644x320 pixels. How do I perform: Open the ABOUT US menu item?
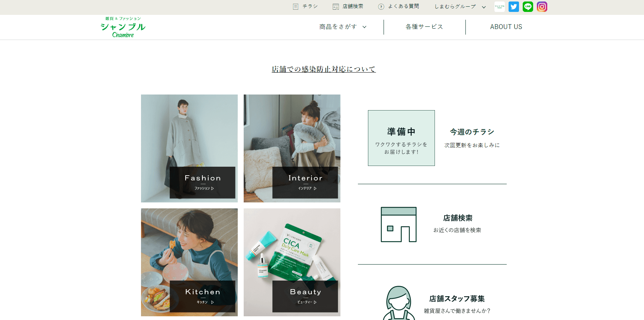(x=506, y=27)
